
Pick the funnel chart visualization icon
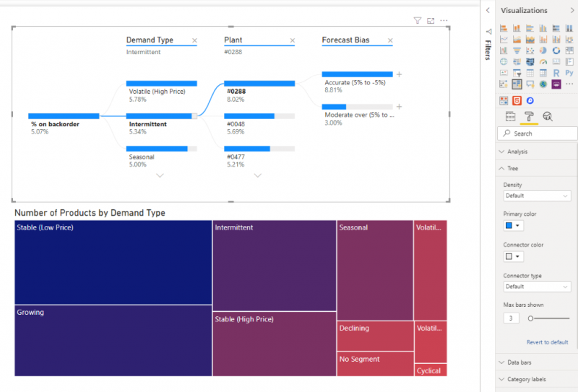click(517, 51)
